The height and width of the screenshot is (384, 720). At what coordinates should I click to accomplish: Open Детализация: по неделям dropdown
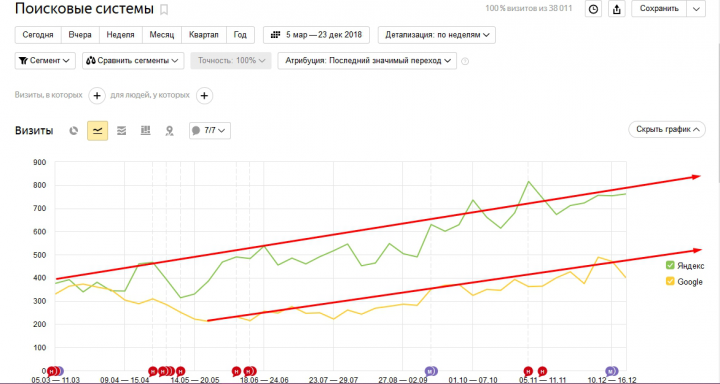[x=437, y=35]
